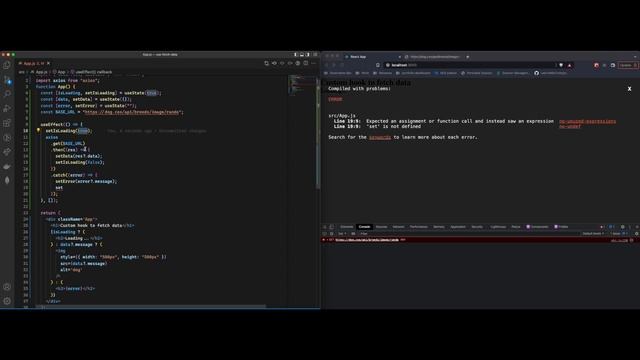Click keywords link in error overlay

click(x=380, y=137)
